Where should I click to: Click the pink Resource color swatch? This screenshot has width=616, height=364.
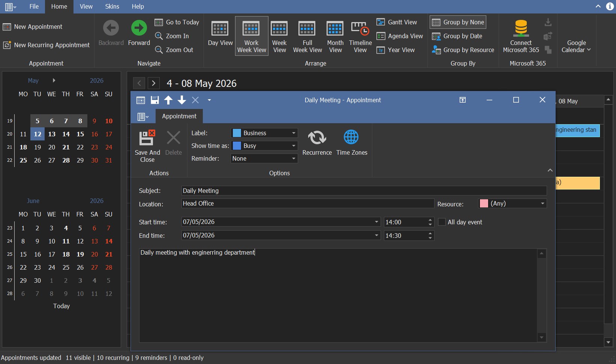coord(484,203)
